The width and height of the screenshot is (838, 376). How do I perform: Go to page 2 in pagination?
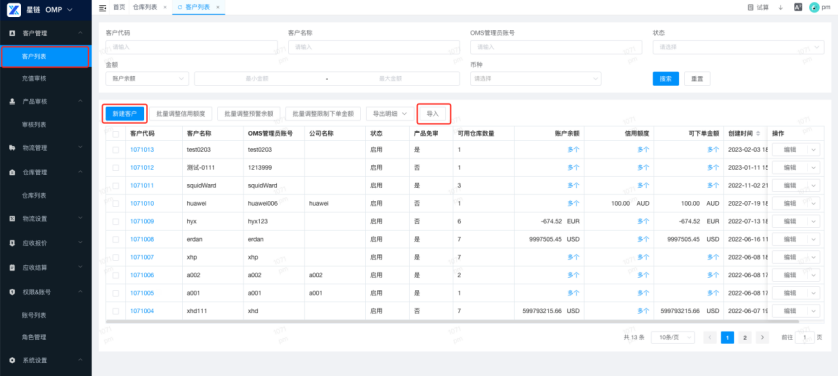[x=744, y=338]
